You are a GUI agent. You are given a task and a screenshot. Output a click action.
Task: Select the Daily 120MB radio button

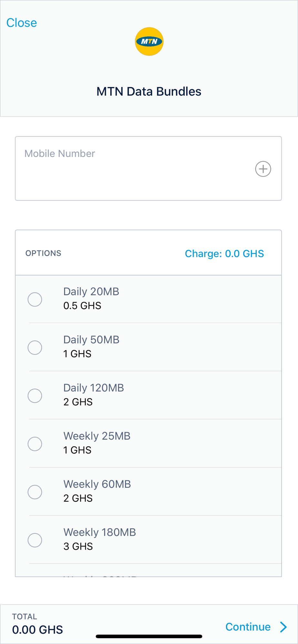(35, 396)
